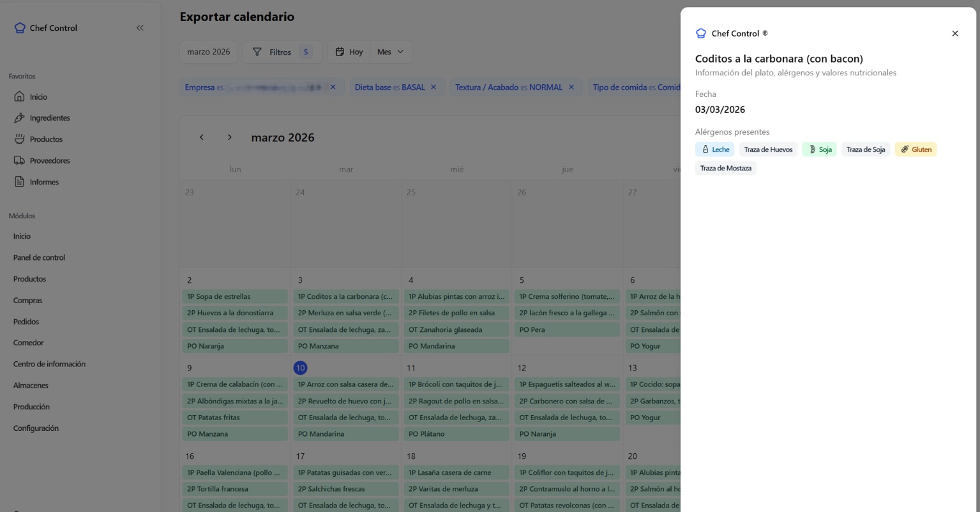Screen dimensions: 980x512
Task: Open the Filtros filter menu
Action: (282, 52)
